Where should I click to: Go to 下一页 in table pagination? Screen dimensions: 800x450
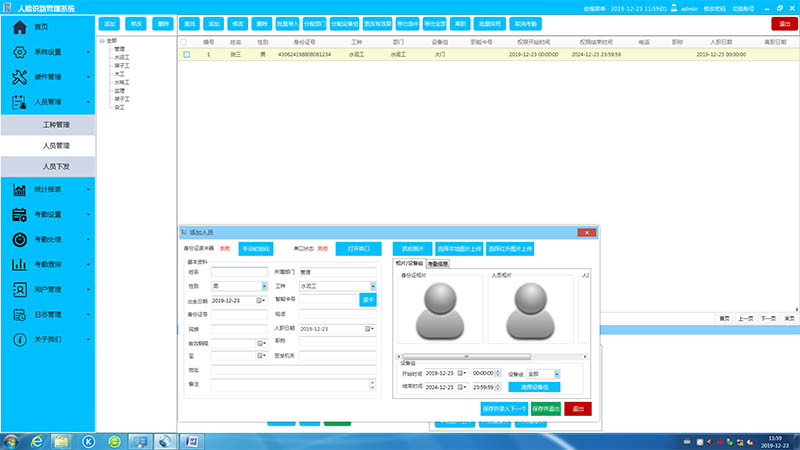(x=768, y=318)
